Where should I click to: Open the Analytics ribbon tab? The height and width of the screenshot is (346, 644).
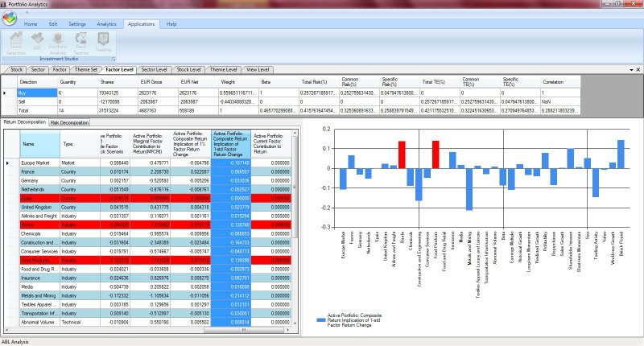point(107,24)
